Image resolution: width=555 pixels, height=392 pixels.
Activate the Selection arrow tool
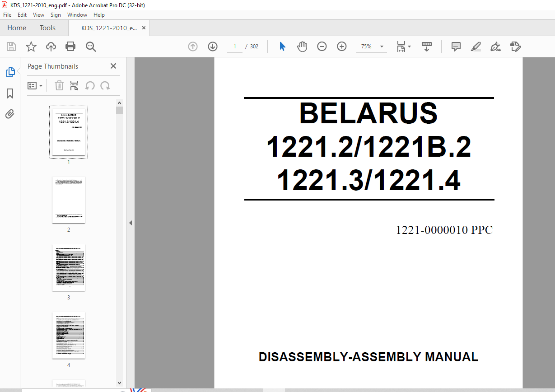click(282, 47)
